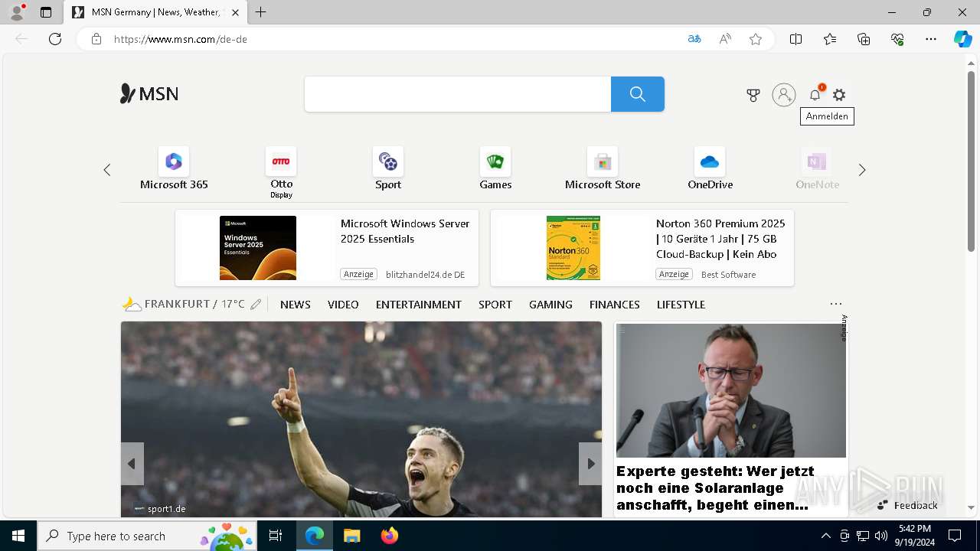The height and width of the screenshot is (551, 980).
Task: Go to previous slide in news carousel
Action: coord(132,464)
